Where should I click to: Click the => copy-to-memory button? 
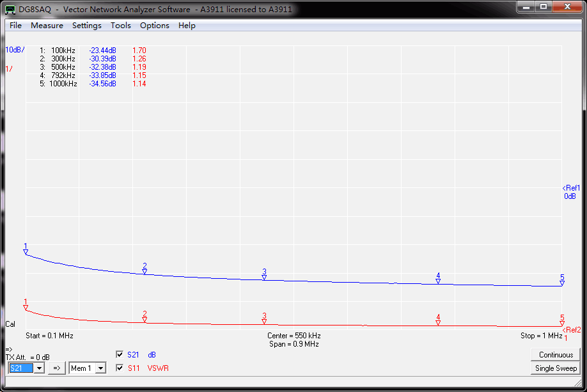coord(56,368)
